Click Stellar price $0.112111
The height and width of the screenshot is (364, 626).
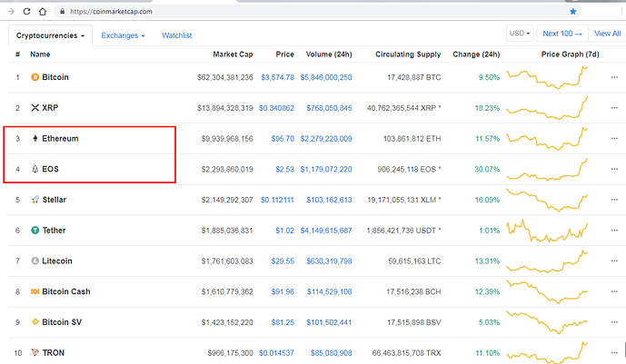coord(277,200)
